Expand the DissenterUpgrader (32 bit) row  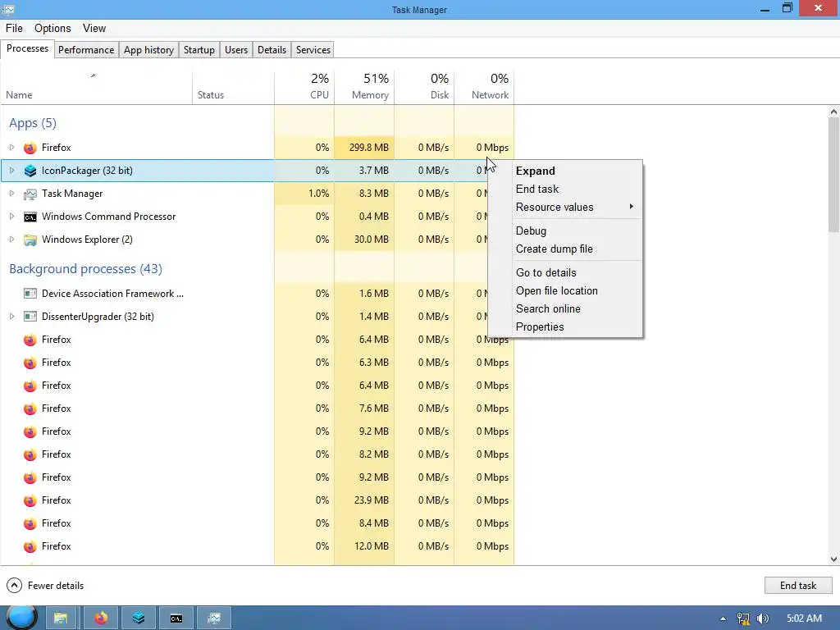pos(11,317)
